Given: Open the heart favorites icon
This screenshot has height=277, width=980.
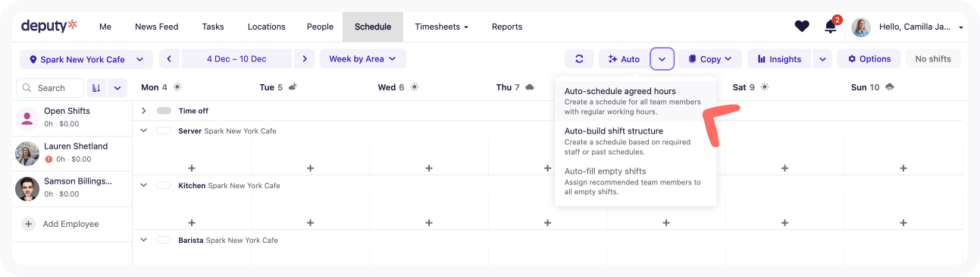Looking at the screenshot, I should tap(802, 27).
